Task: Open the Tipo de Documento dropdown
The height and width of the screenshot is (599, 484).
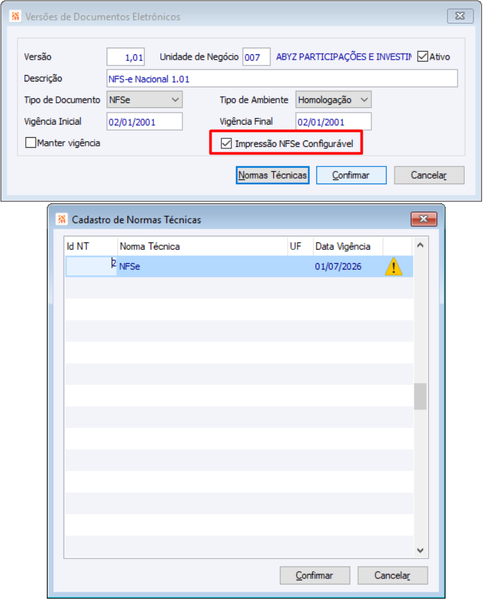Action: (x=144, y=100)
